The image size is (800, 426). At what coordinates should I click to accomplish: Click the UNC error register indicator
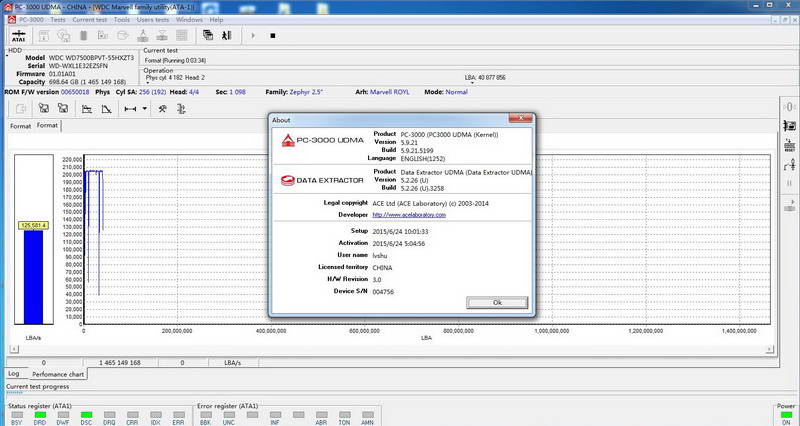(x=229, y=415)
